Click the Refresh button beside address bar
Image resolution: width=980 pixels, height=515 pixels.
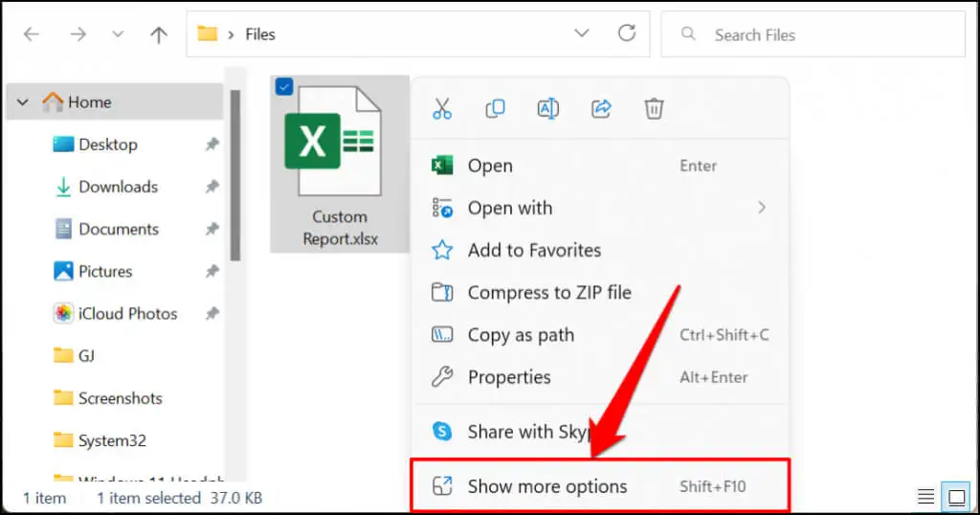[x=627, y=34]
